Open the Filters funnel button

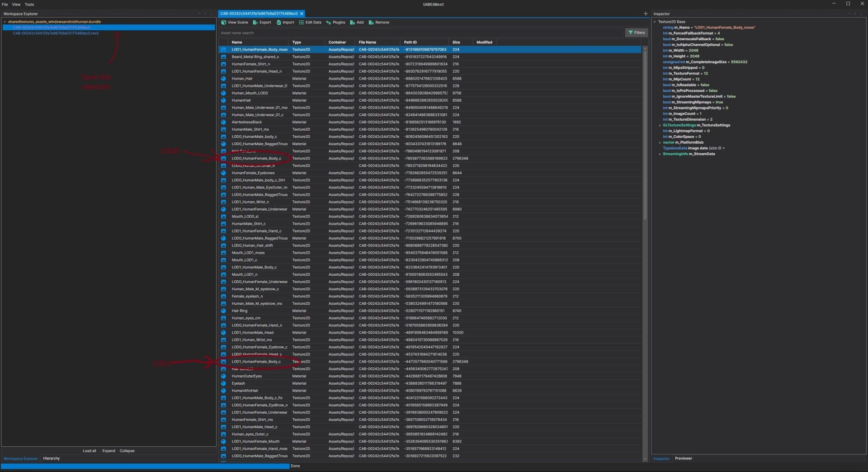pyautogui.click(x=637, y=33)
